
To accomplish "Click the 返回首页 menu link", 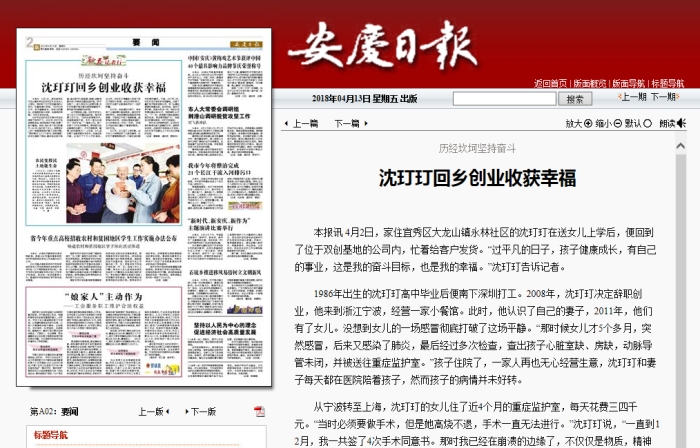I will click(550, 83).
